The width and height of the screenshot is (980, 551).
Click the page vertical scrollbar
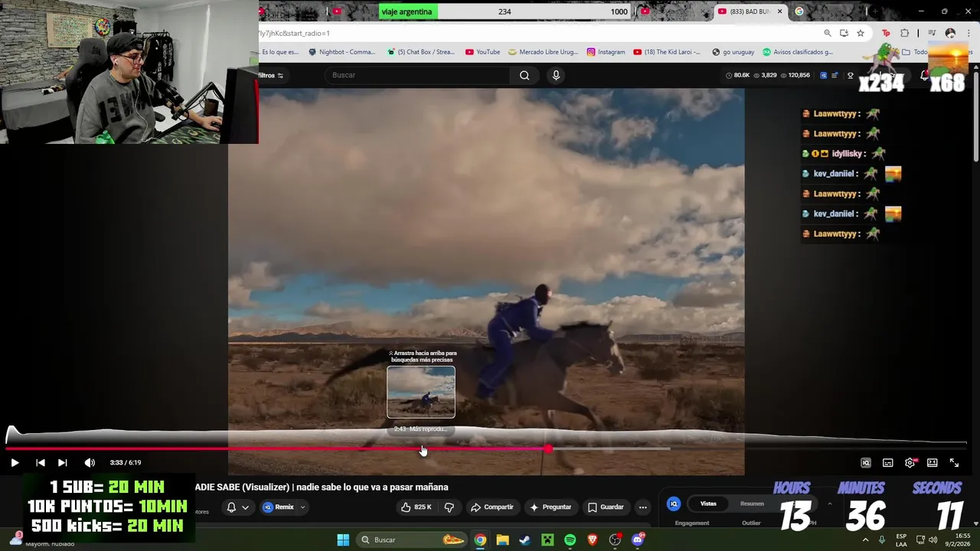point(975,115)
